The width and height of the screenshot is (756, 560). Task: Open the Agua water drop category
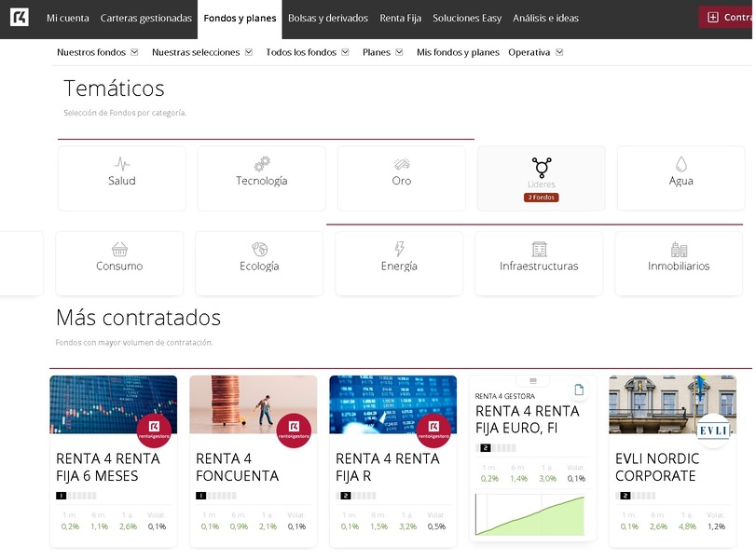[x=680, y=178]
